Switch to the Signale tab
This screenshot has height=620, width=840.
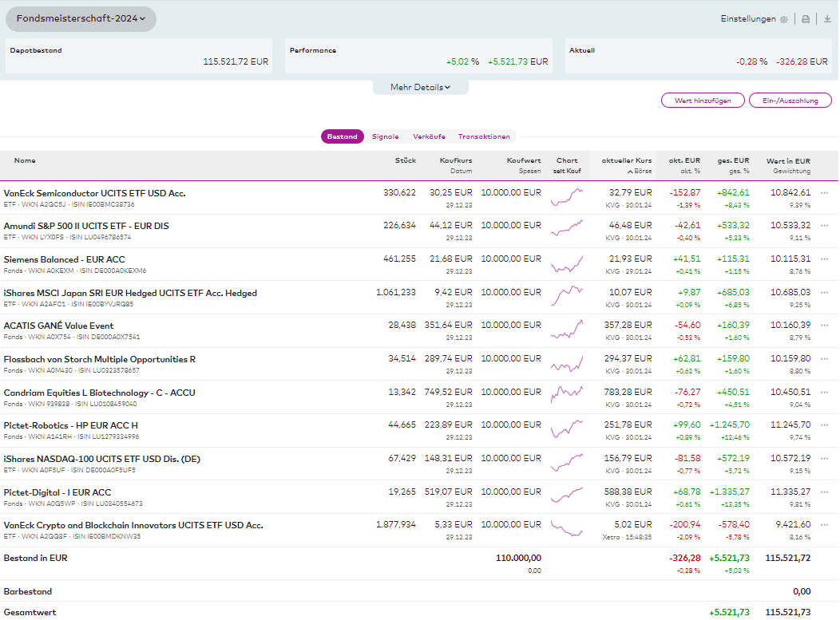click(x=385, y=136)
